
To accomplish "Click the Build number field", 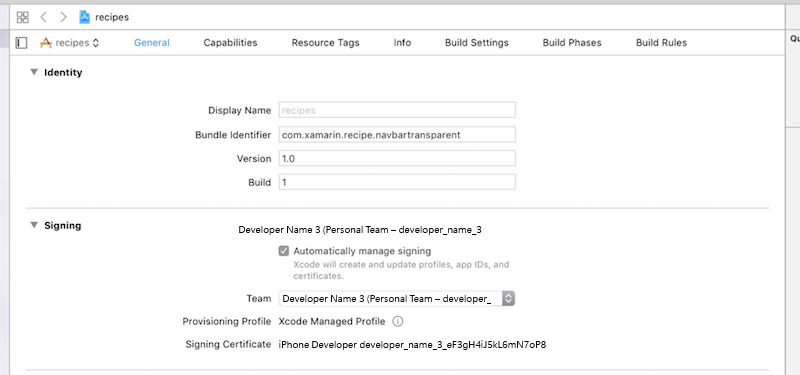I will point(397,182).
